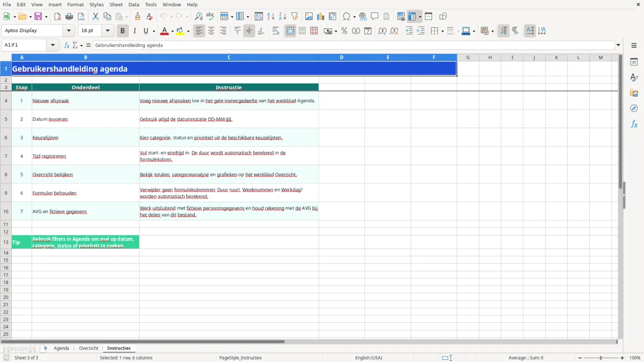
Task: Open the Tools menu
Action: pos(151,4)
